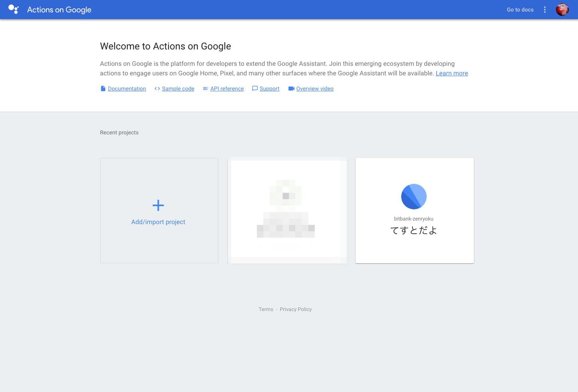
Task: Open the user account avatar
Action: click(562, 10)
